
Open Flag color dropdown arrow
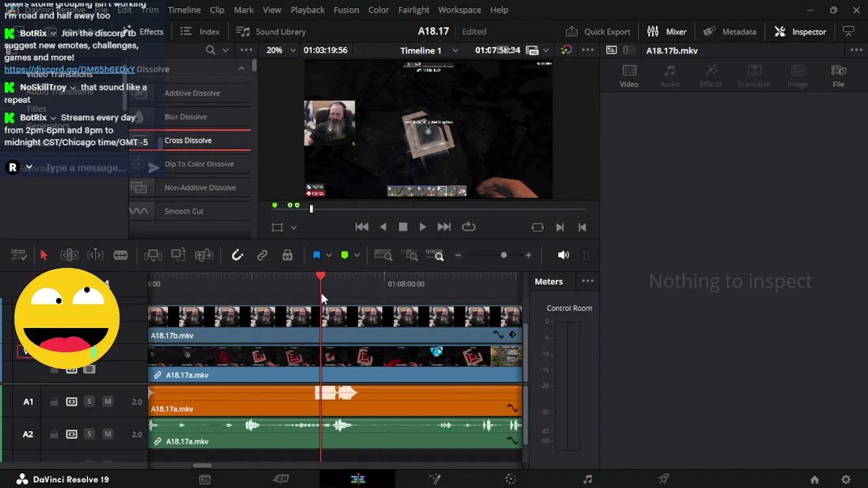click(x=329, y=255)
